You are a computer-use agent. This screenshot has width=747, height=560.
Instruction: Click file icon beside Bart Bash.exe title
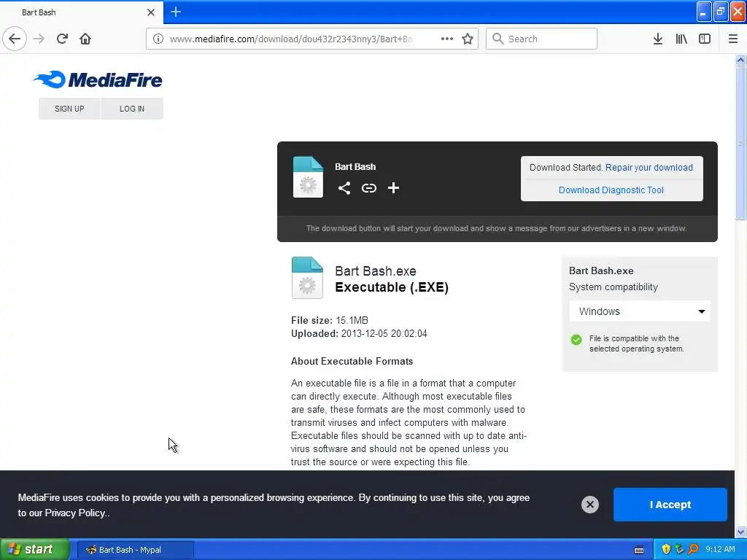tap(307, 278)
